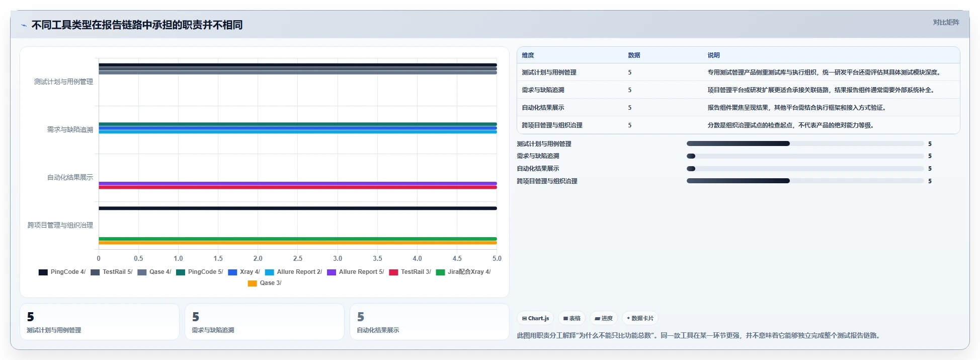Screen dimensions: 980x360
Task: Toggle the Allure Report 2/ legend item
Action: 293,272
